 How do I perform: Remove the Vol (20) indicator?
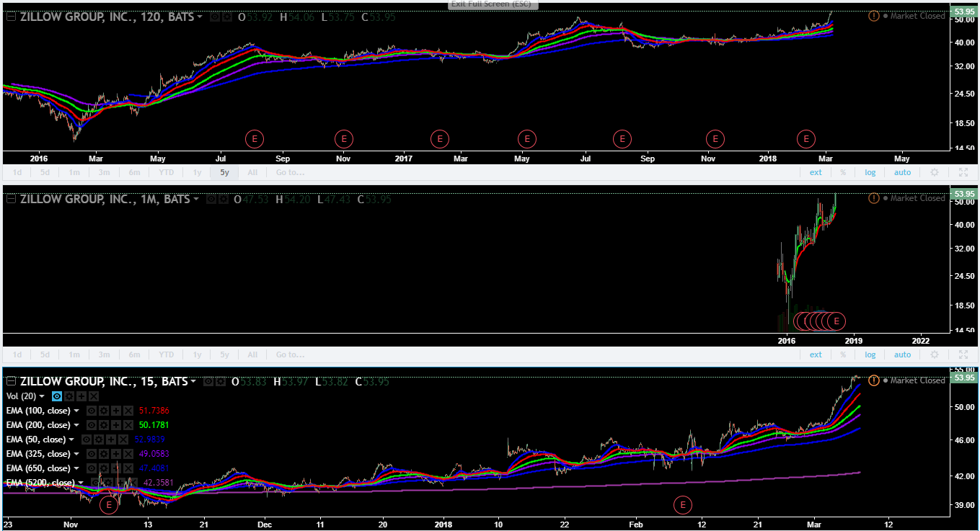pos(94,396)
